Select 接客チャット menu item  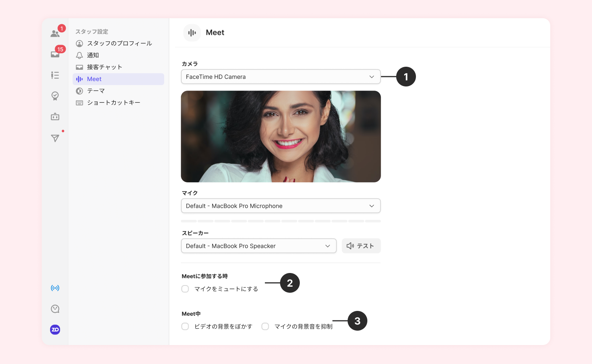[x=118, y=67]
